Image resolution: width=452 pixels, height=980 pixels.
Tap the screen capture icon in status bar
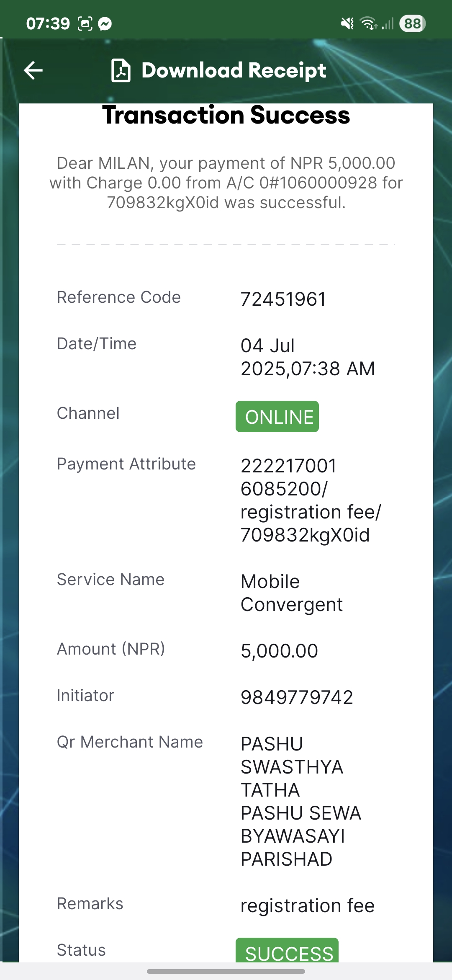[x=85, y=24]
